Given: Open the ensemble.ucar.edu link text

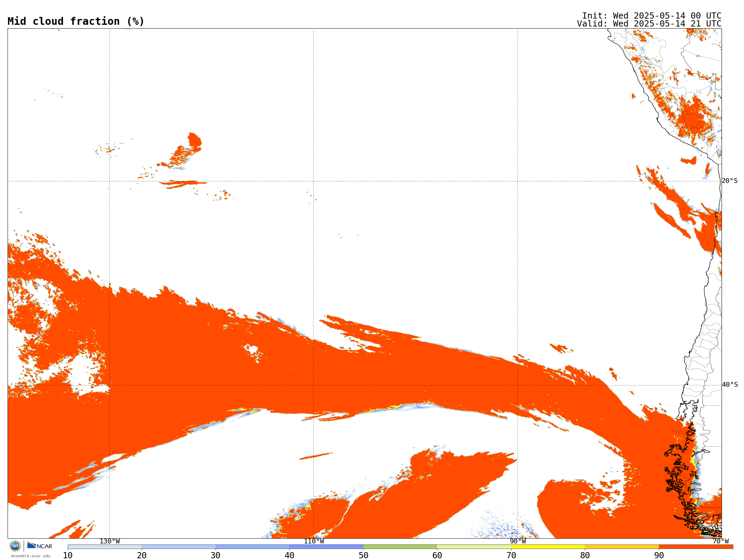Looking at the screenshot, I should point(30,556).
